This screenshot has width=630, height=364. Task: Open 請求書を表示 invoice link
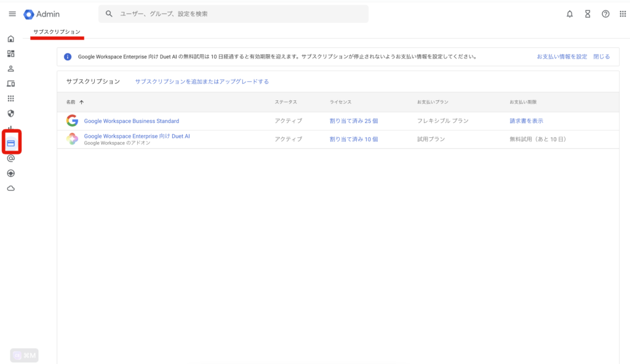527,121
